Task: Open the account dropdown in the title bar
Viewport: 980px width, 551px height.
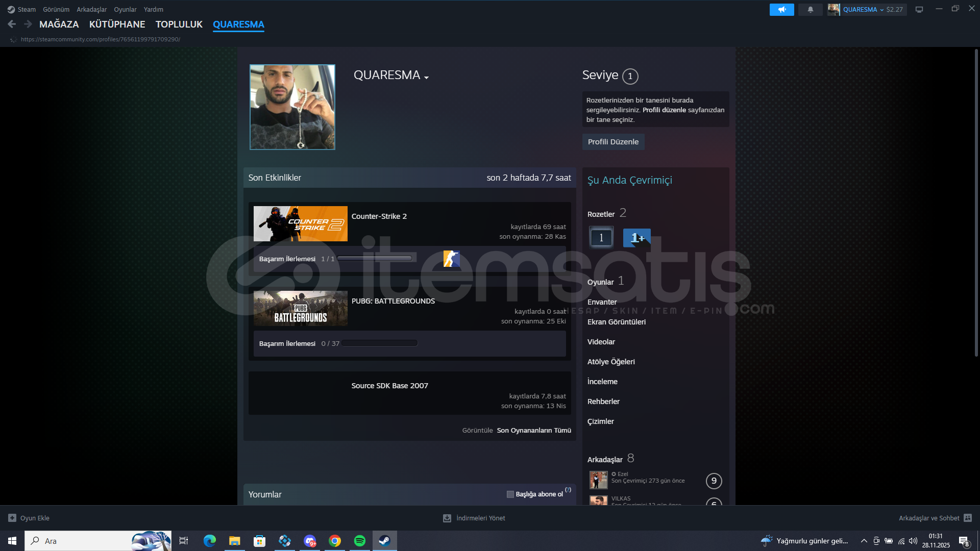Action: [881, 10]
